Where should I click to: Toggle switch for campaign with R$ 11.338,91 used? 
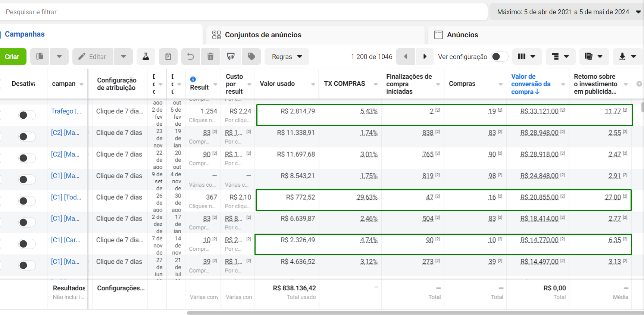pyautogui.click(x=27, y=137)
